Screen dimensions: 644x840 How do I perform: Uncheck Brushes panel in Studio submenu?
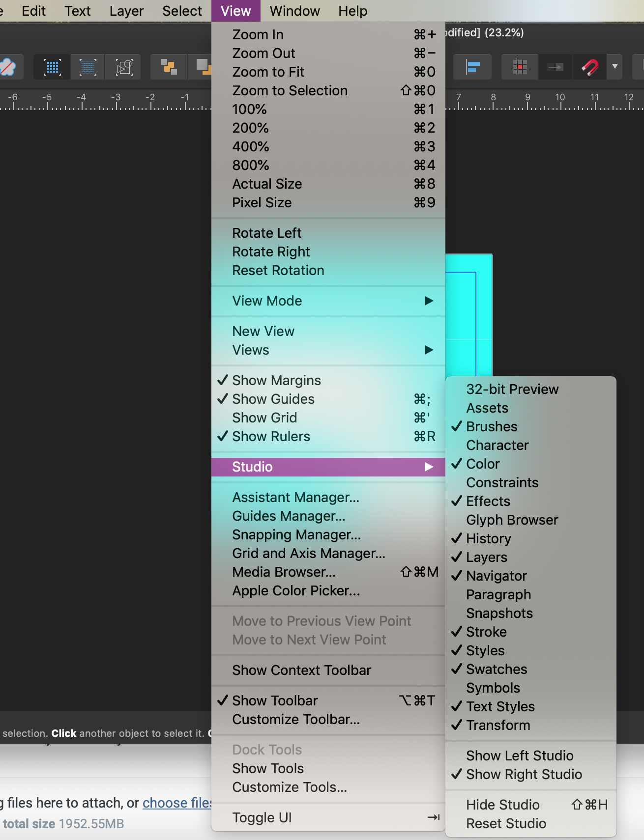pyautogui.click(x=531, y=426)
